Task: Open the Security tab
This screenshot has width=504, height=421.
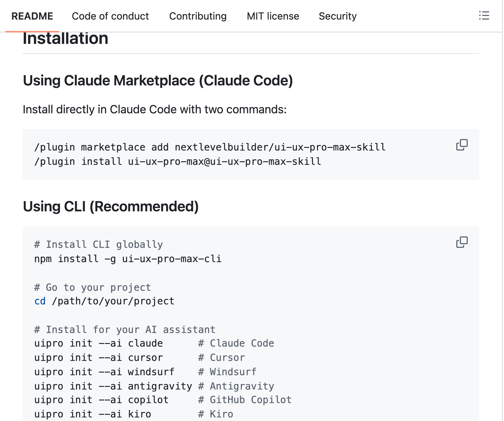Action: click(x=338, y=16)
